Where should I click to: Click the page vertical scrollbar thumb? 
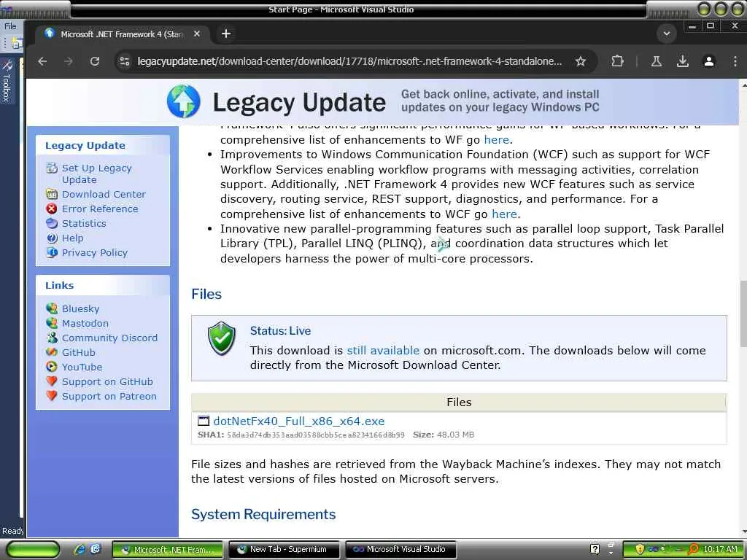(x=743, y=314)
